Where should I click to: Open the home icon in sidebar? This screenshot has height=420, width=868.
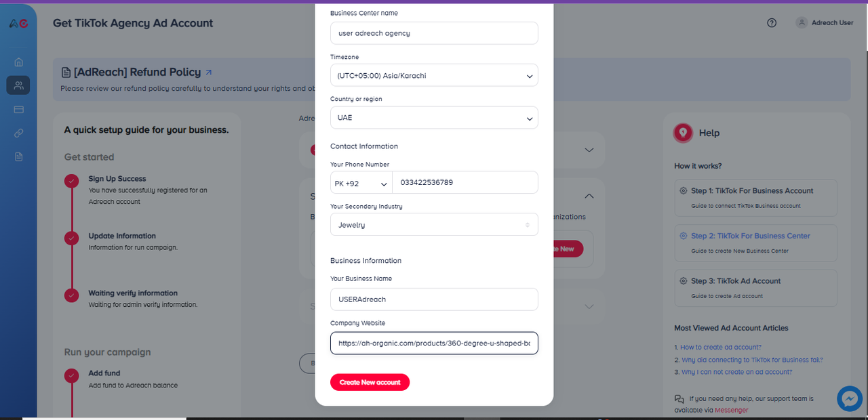(x=18, y=62)
